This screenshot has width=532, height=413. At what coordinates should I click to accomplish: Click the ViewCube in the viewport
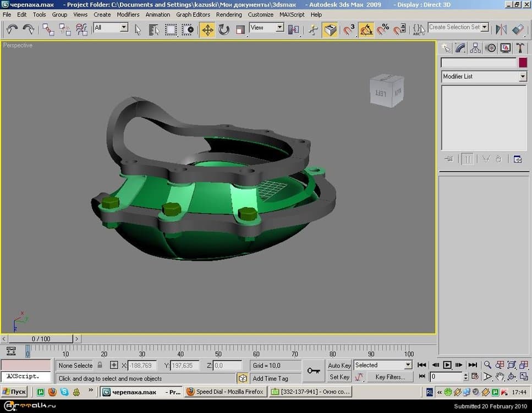pos(388,91)
